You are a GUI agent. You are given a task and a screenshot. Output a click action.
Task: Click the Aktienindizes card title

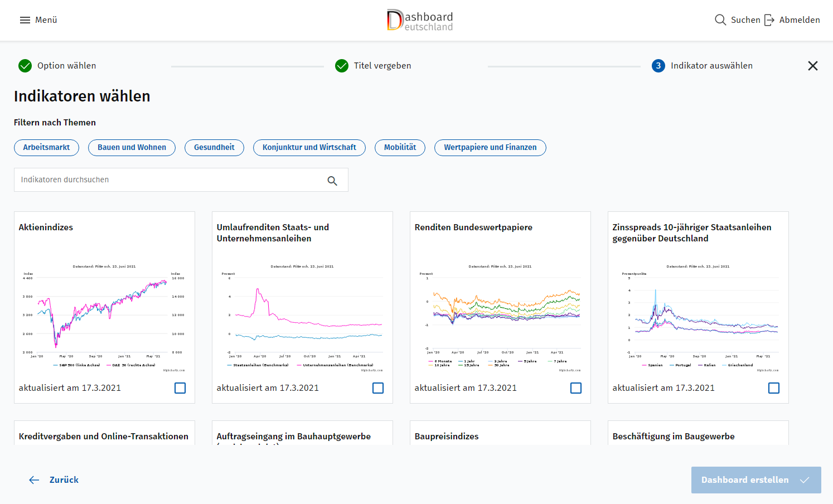[46, 227]
